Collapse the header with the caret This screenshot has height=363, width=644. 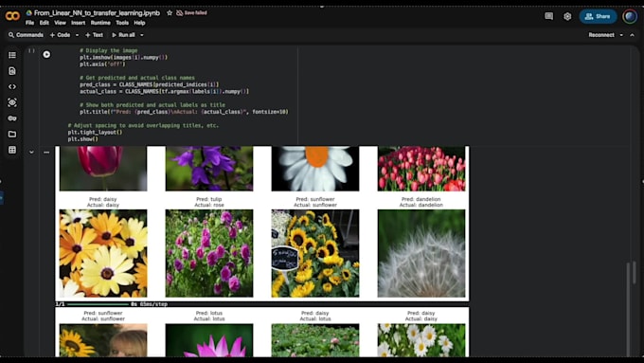pyautogui.click(x=632, y=35)
